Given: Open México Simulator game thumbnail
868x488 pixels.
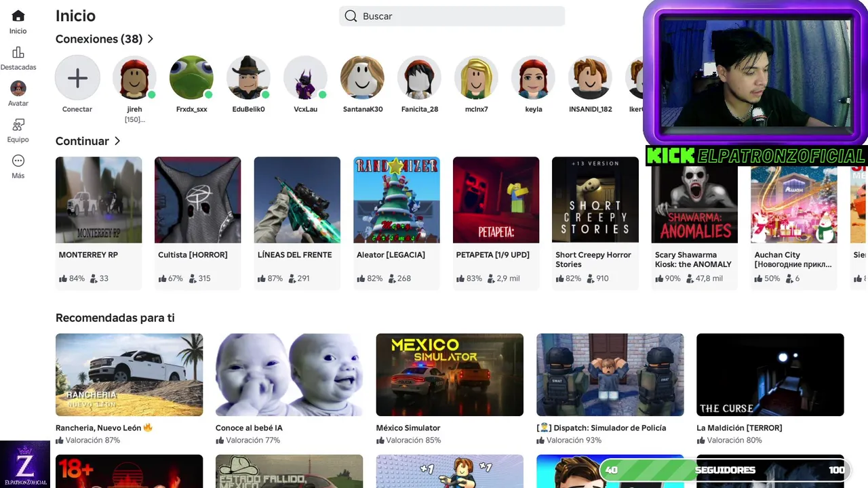Looking at the screenshot, I should (x=450, y=375).
